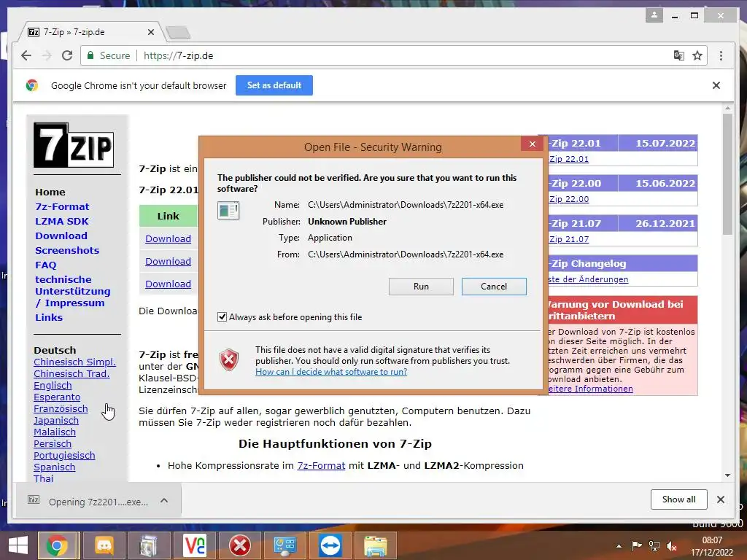Open a new browser tab
This screenshot has height=560, width=747.
(x=178, y=32)
